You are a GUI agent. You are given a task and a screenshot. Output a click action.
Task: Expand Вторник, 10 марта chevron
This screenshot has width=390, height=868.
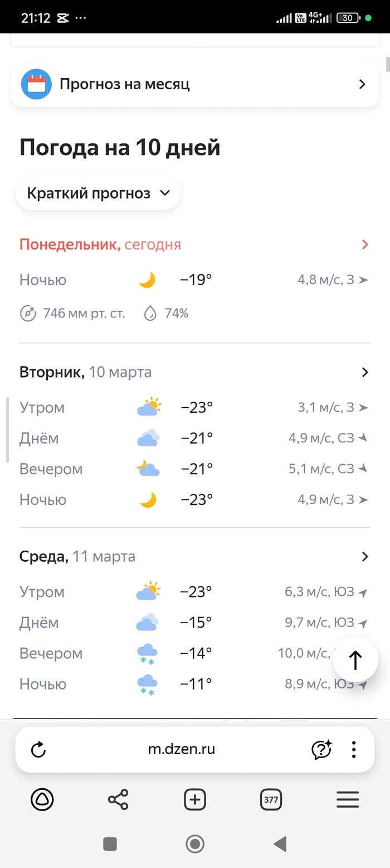pos(365,372)
